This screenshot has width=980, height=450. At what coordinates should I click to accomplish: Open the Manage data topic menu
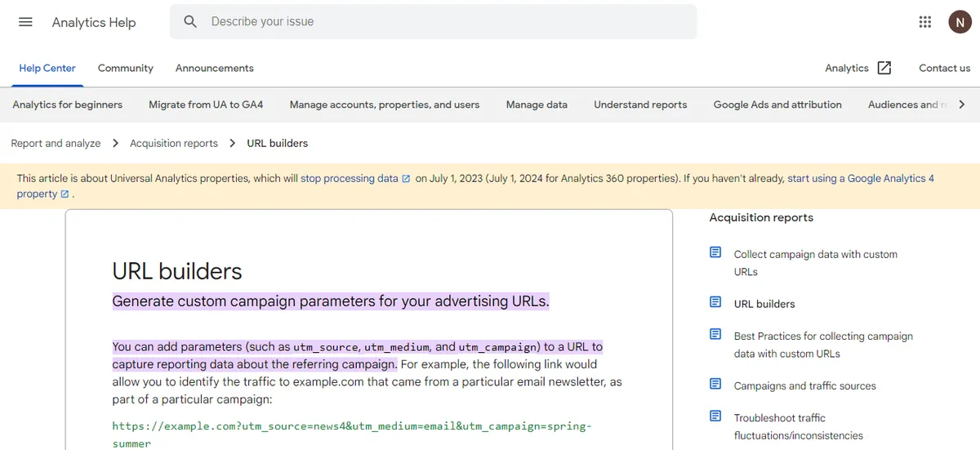pos(537,105)
